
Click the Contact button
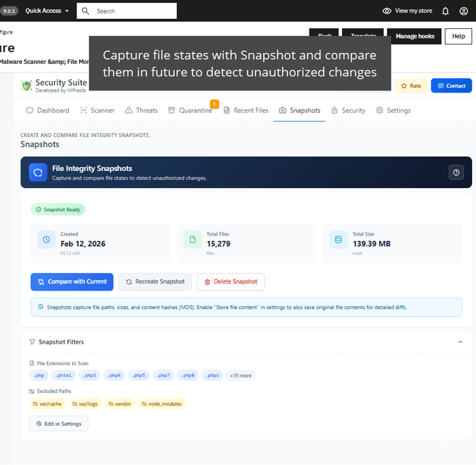[451, 86]
